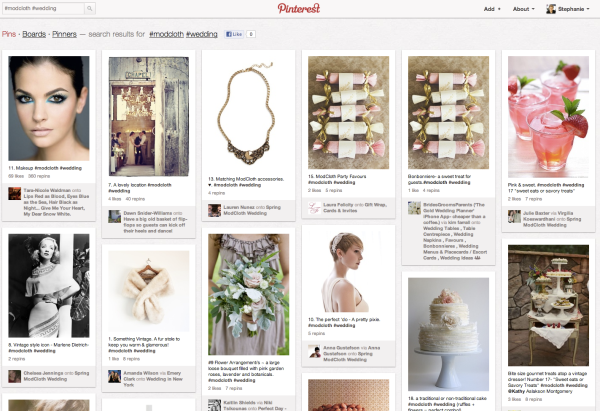Switch to the Pinners results tab
The image size is (600, 411).
(x=64, y=34)
